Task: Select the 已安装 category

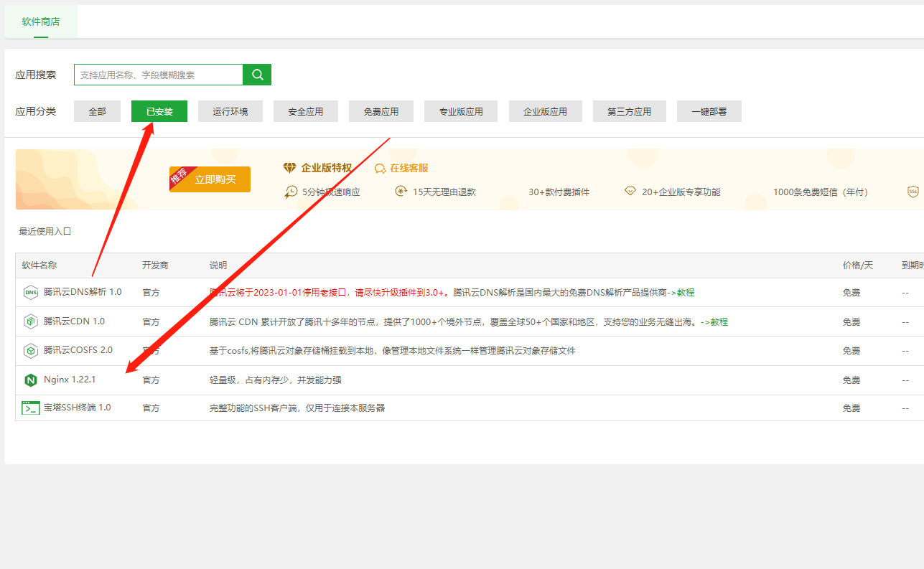Action: tap(159, 111)
